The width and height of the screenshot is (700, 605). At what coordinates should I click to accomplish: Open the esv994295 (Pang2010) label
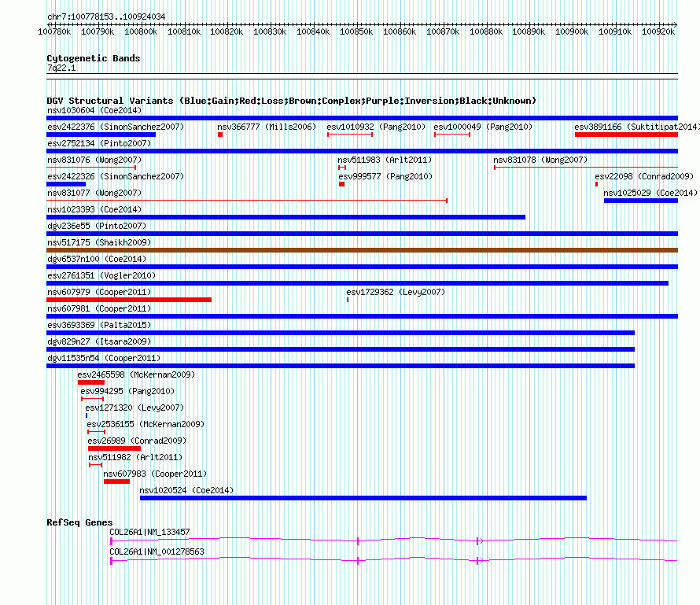tap(127, 391)
